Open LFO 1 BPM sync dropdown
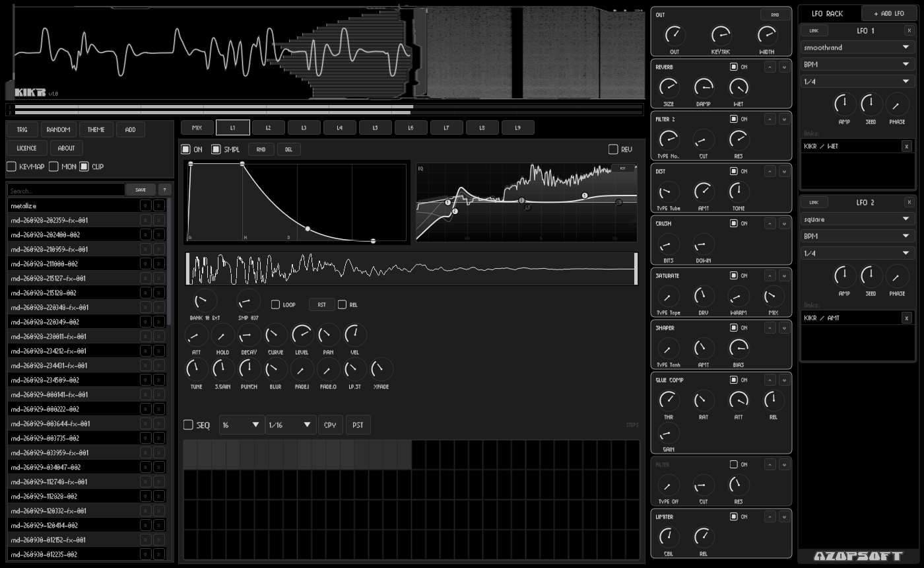924x568 pixels. pos(857,65)
